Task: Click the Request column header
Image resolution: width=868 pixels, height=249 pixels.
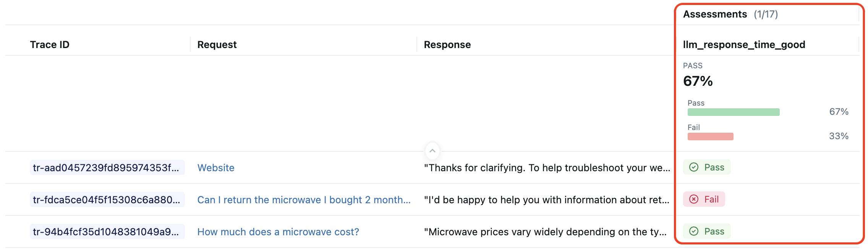Action: 217,45
